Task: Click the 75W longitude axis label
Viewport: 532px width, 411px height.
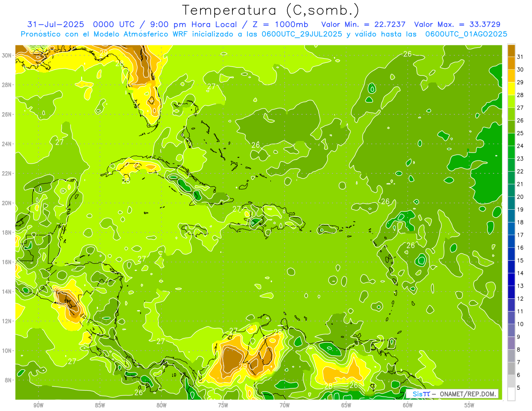Action: click(223, 405)
